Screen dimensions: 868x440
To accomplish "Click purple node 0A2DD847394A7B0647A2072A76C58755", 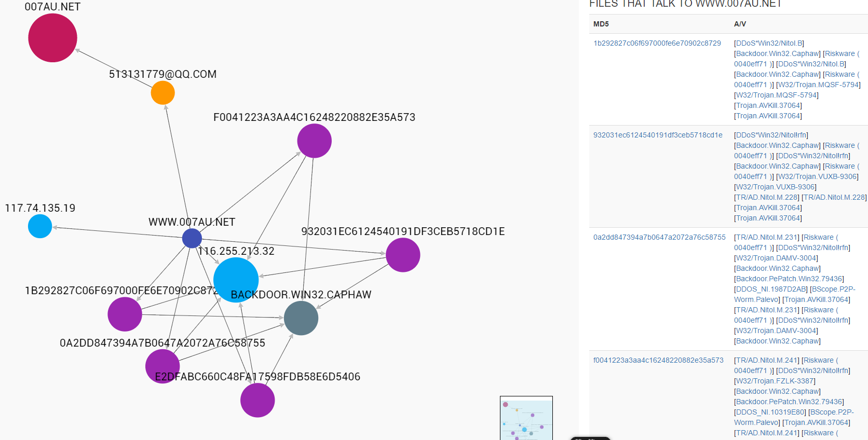I will (162, 366).
